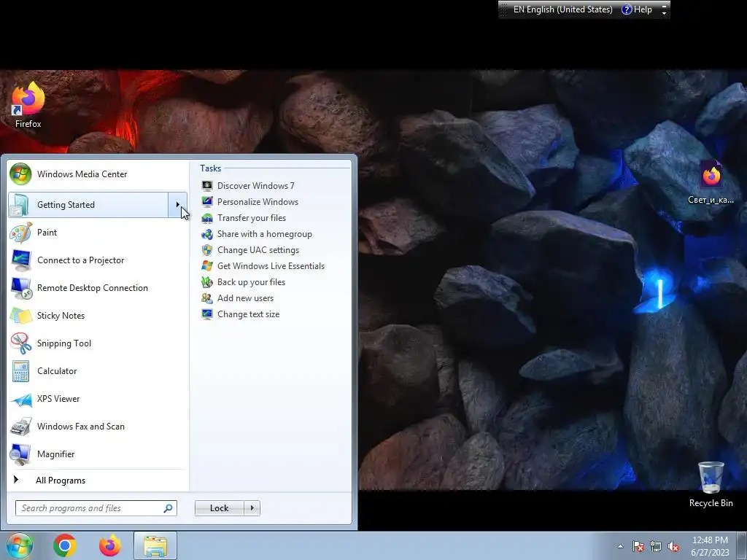Viewport: 747px width, 560px height.
Task: Open Change UAC settings link
Action: pyautogui.click(x=258, y=250)
